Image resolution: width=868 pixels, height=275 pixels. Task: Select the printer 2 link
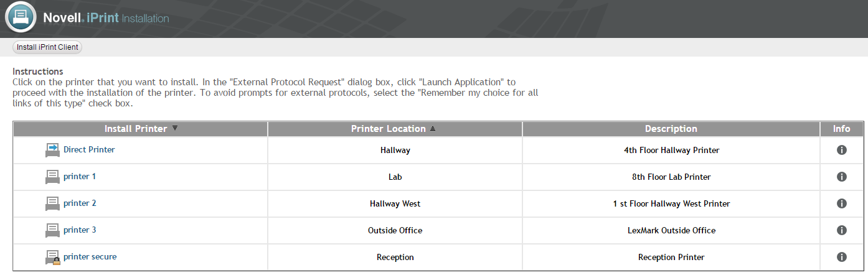[80, 203]
